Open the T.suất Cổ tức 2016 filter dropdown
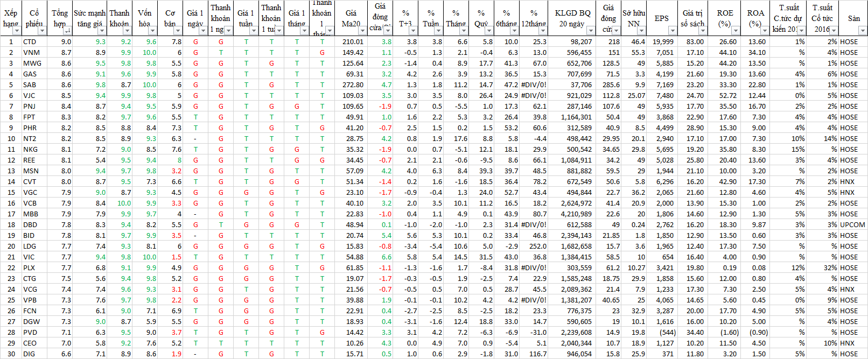 coord(834,31)
